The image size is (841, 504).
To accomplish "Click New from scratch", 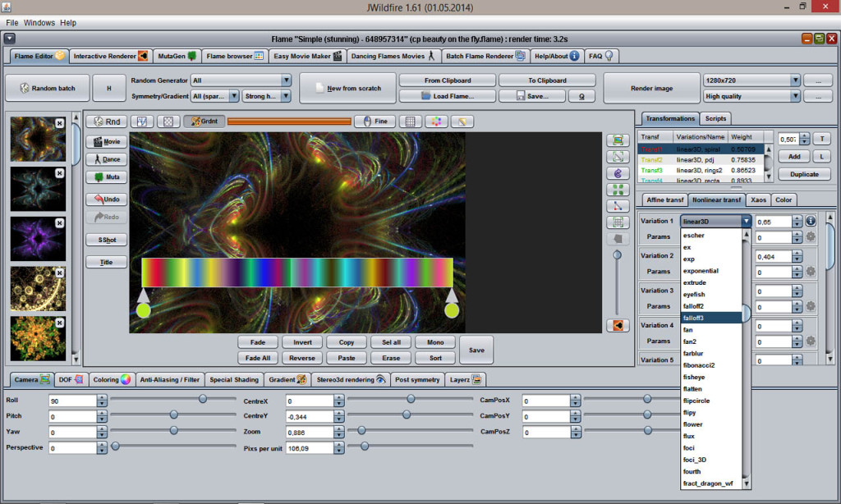I will coord(347,88).
